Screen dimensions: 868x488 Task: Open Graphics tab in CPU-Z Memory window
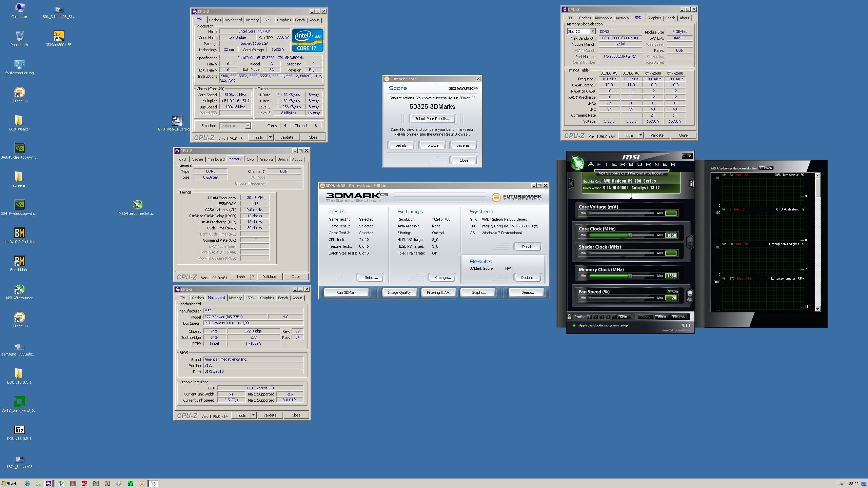pos(267,159)
